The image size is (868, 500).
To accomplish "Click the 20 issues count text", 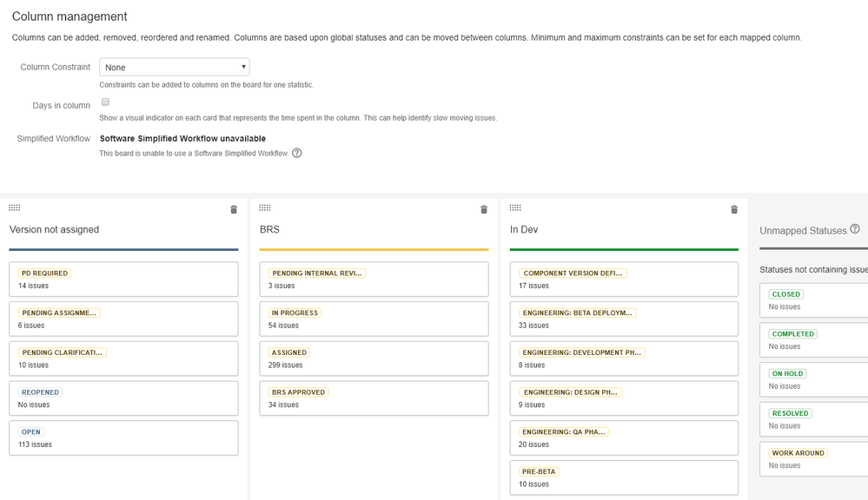I will tap(533, 444).
